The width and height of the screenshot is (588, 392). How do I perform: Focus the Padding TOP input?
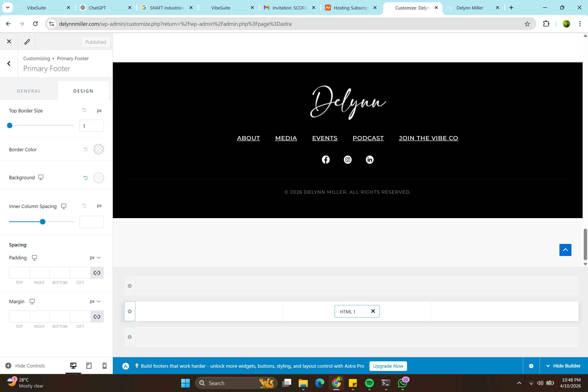pyautogui.click(x=19, y=273)
